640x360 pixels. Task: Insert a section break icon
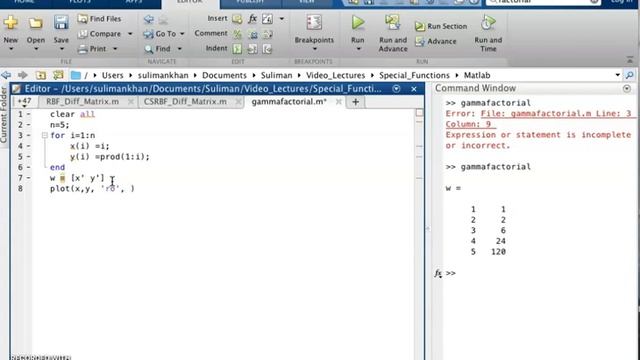237,19
